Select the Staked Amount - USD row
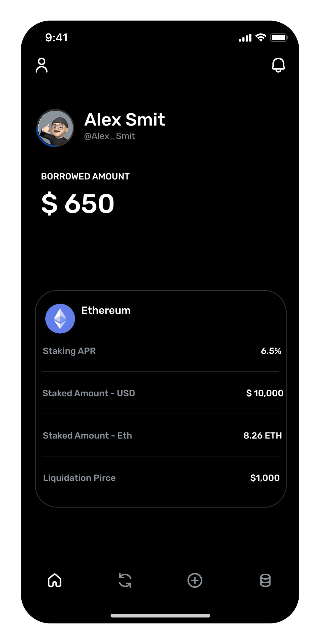 [161, 393]
